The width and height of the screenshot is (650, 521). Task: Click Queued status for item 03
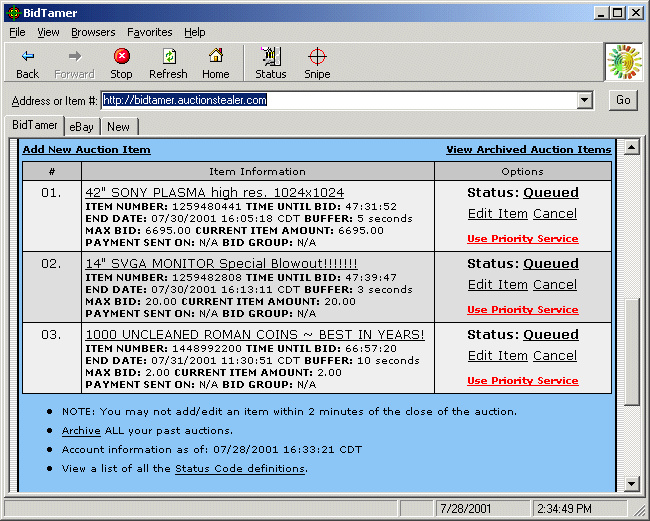(x=551, y=334)
